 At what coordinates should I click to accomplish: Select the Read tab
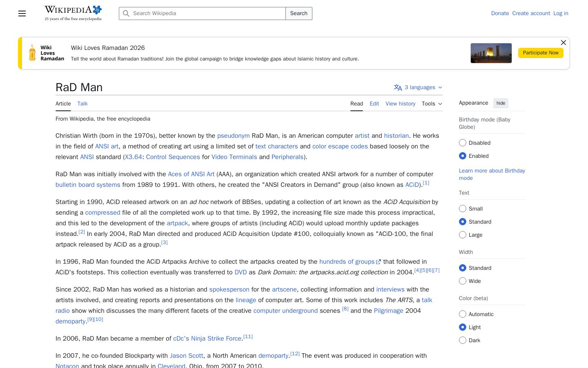tap(356, 104)
